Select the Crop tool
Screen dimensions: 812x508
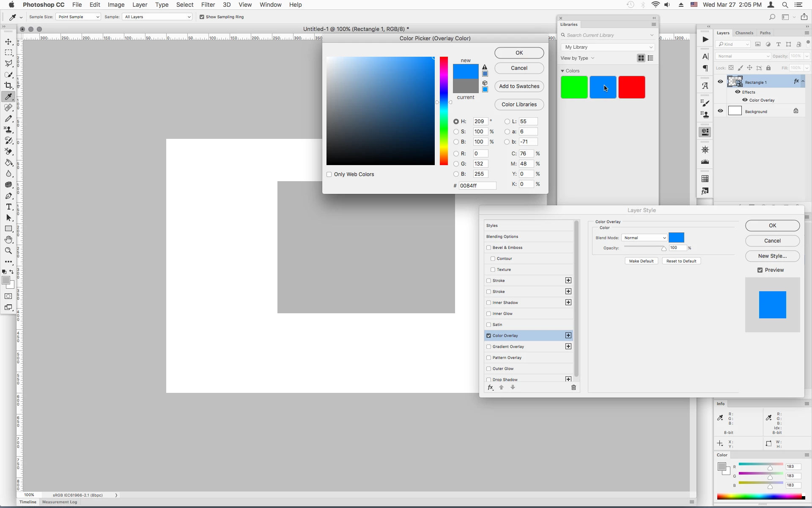8,86
